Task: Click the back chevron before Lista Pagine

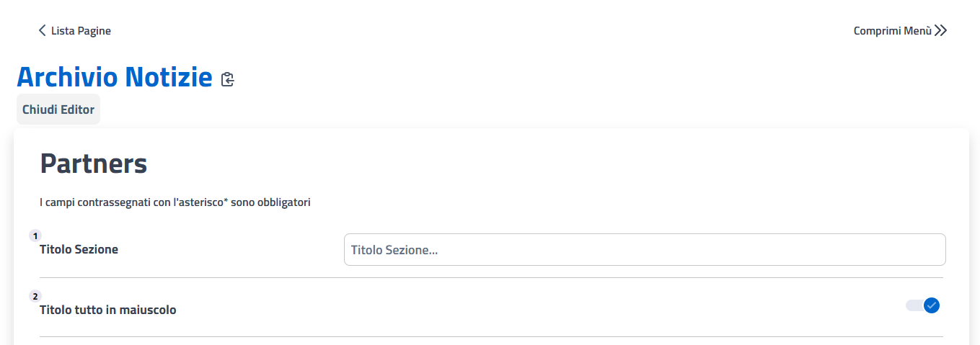Action: 42,30
